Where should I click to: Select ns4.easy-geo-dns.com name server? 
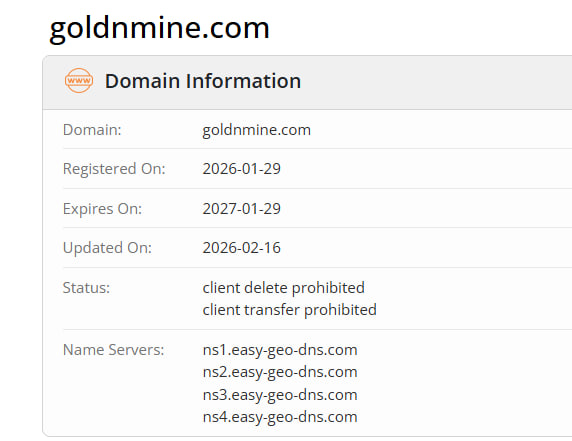coord(280,417)
